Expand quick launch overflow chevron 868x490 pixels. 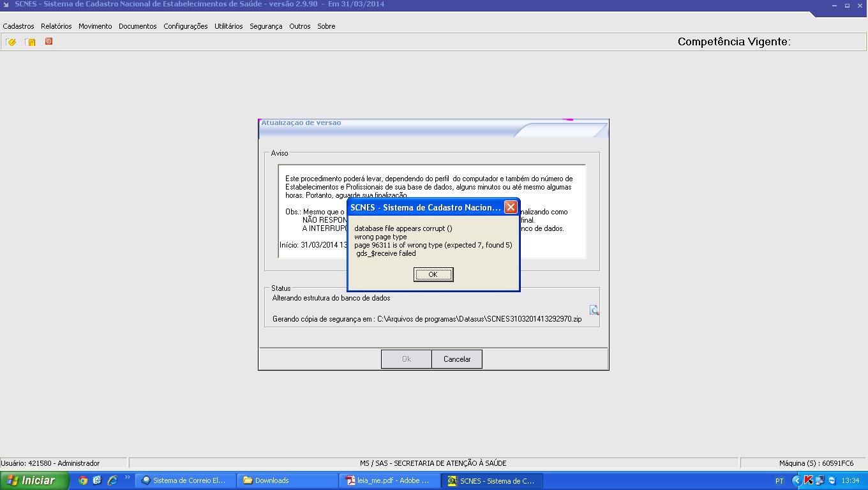(127, 478)
